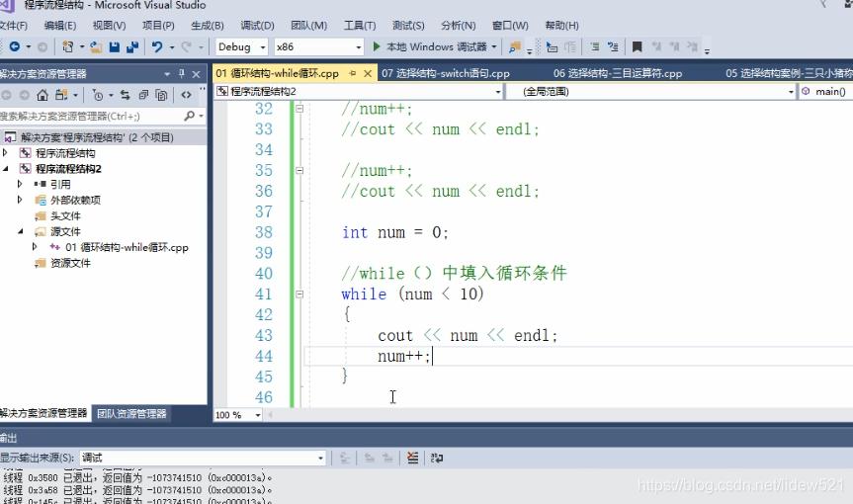The image size is (853, 504).
Task: Expand the 程序流程结构 project node
Action: tap(6, 153)
